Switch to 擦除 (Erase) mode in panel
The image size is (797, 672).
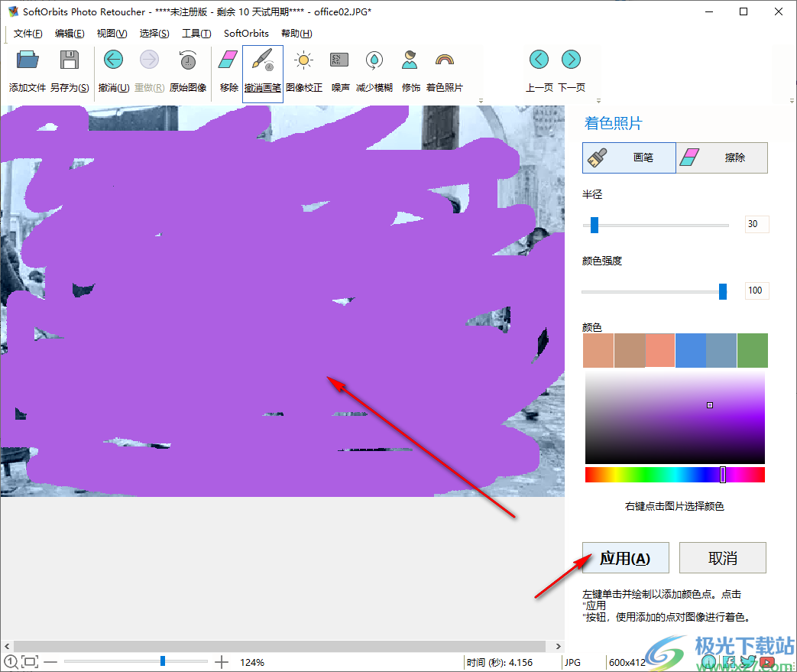[722, 157]
